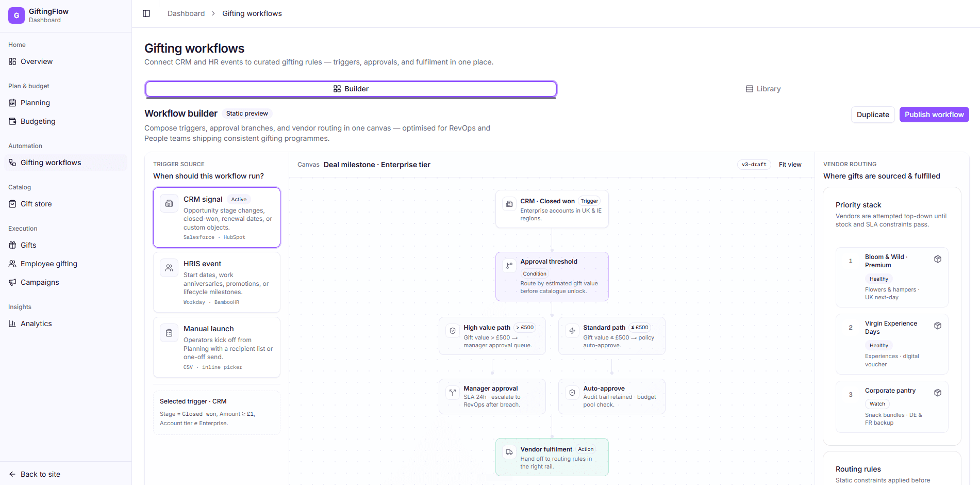Click the Corporate pantry package icon
Viewport: 980px width, 485px height.
[x=938, y=393]
